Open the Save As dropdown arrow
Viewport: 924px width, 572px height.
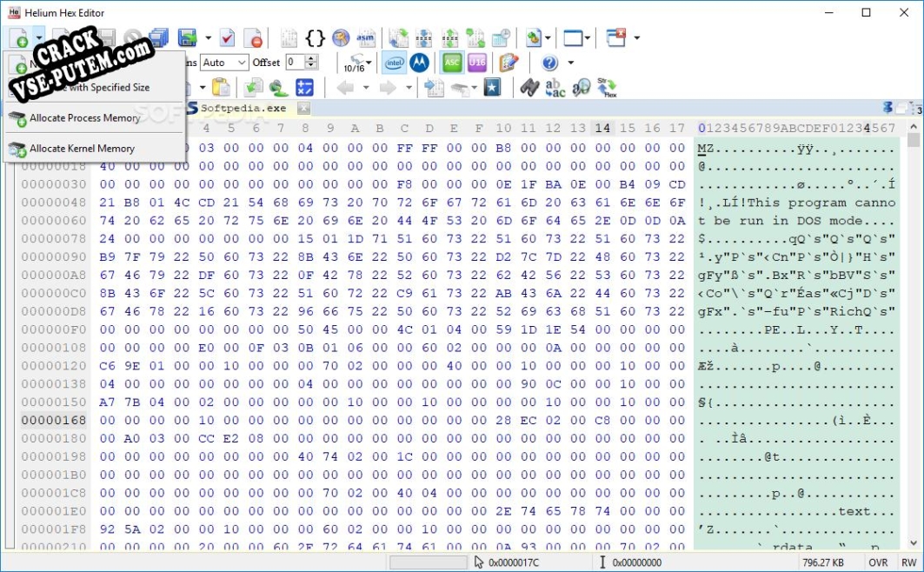pyautogui.click(x=208, y=37)
